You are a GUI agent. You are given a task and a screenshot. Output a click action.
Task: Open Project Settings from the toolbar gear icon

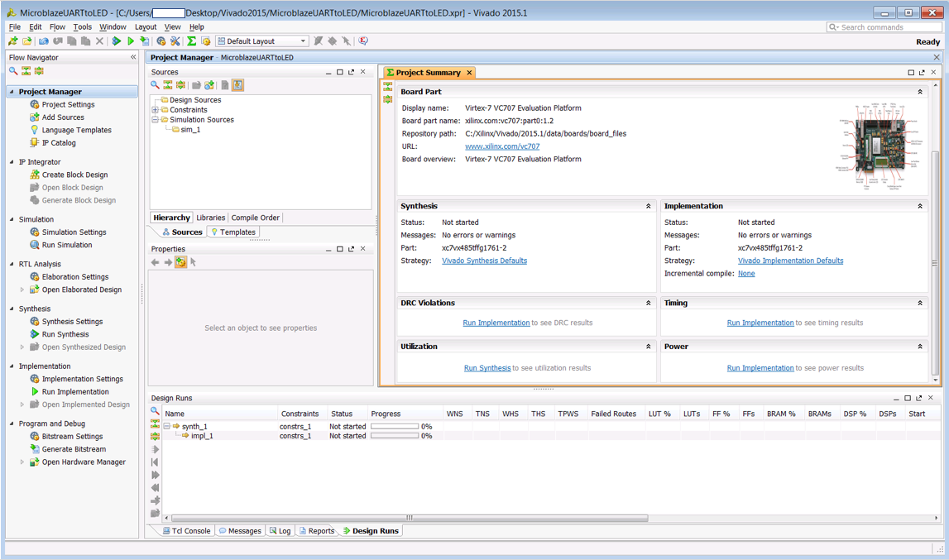click(x=161, y=41)
